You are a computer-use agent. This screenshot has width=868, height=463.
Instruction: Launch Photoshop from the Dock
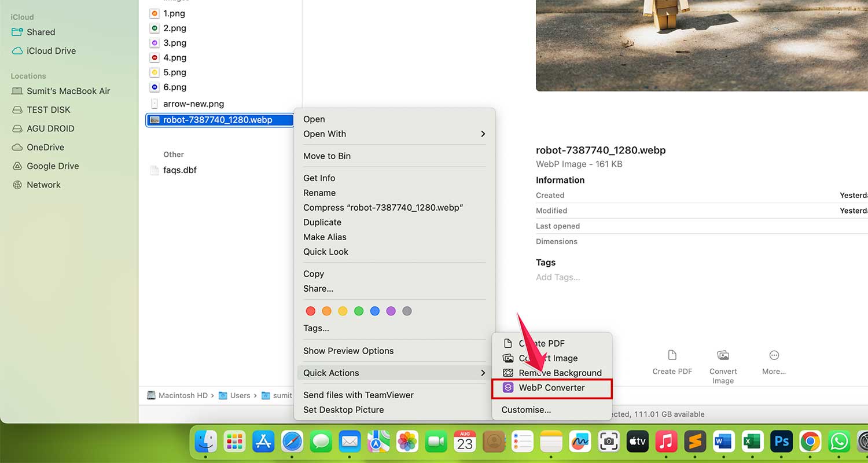(781, 442)
